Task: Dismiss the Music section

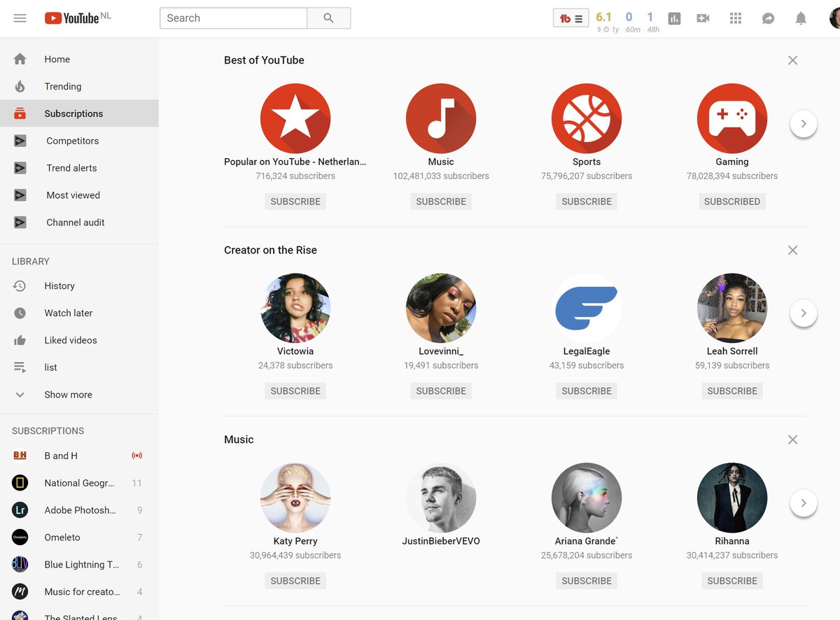Action: coord(792,440)
